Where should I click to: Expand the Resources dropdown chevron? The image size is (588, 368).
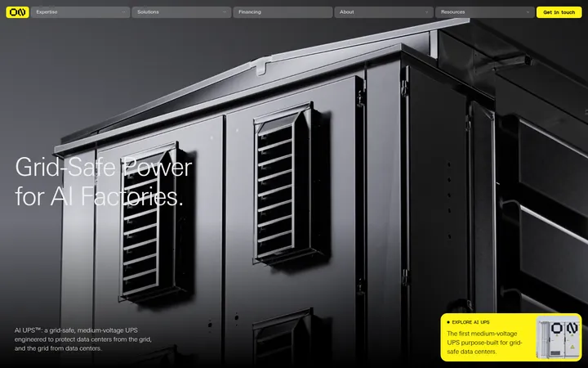click(528, 12)
